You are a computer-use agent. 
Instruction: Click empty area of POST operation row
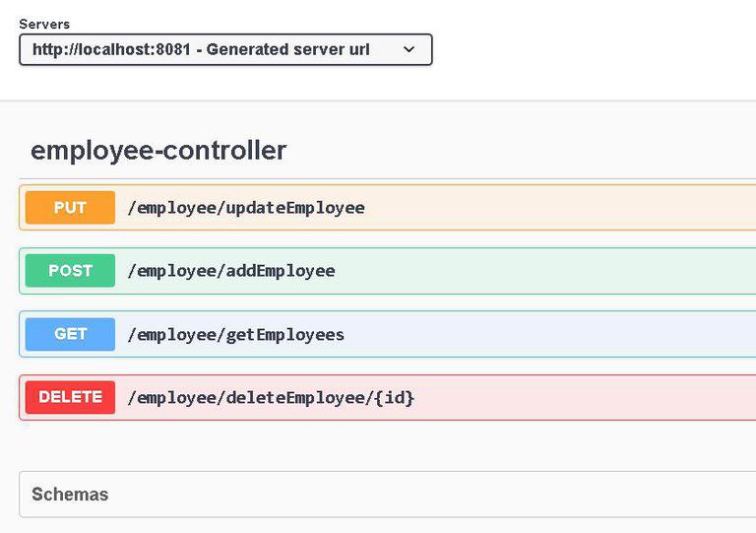[571, 271]
